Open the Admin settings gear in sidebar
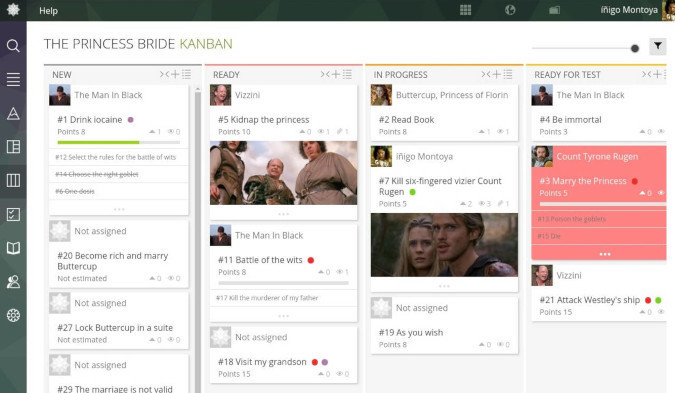This screenshot has height=393, width=675. (13, 316)
